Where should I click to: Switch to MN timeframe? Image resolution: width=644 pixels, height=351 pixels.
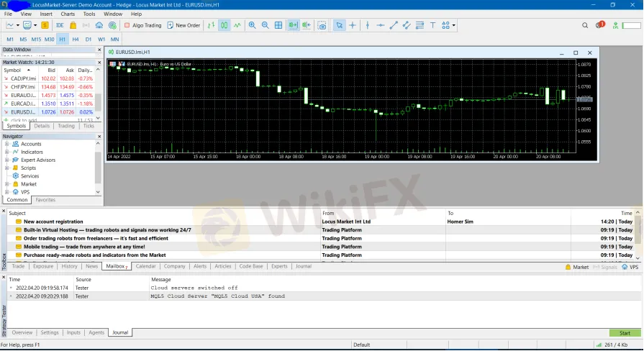[114, 40]
